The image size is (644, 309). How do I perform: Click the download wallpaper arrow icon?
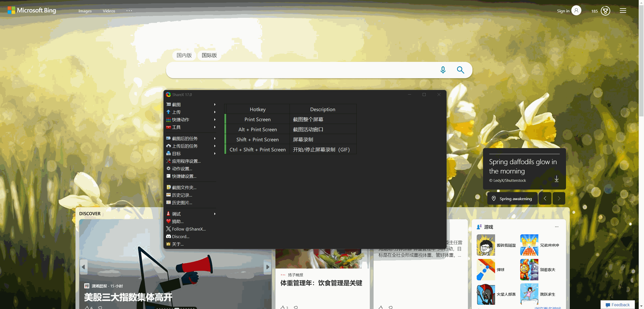[x=556, y=179]
